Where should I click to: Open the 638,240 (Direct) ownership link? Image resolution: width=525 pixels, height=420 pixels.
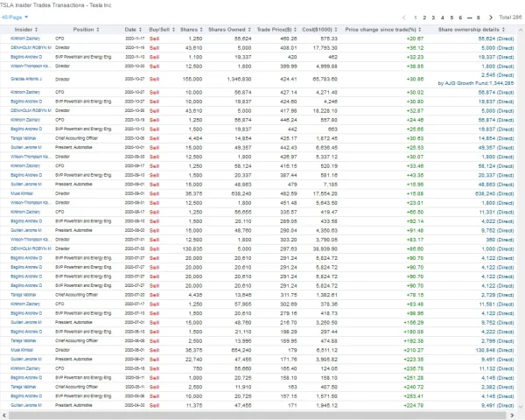coord(494,193)
